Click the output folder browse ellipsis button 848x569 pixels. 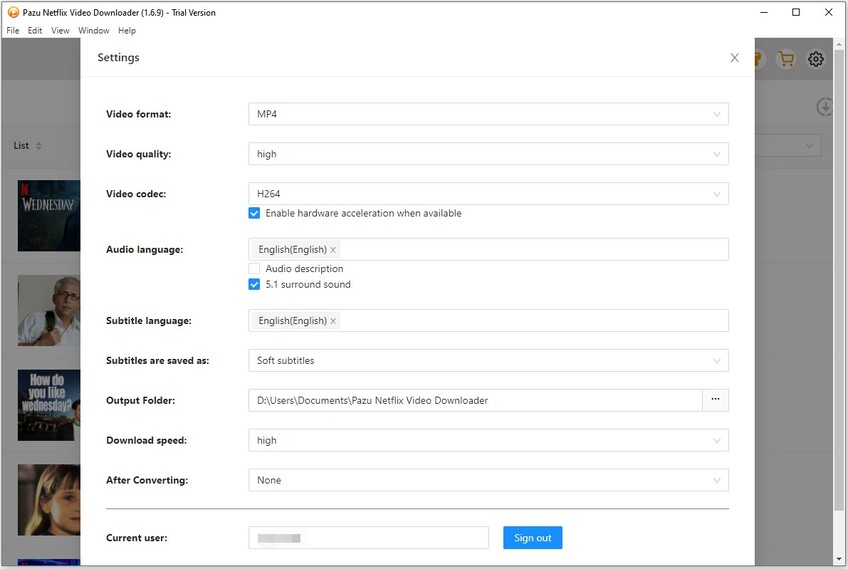pos(715,400)
